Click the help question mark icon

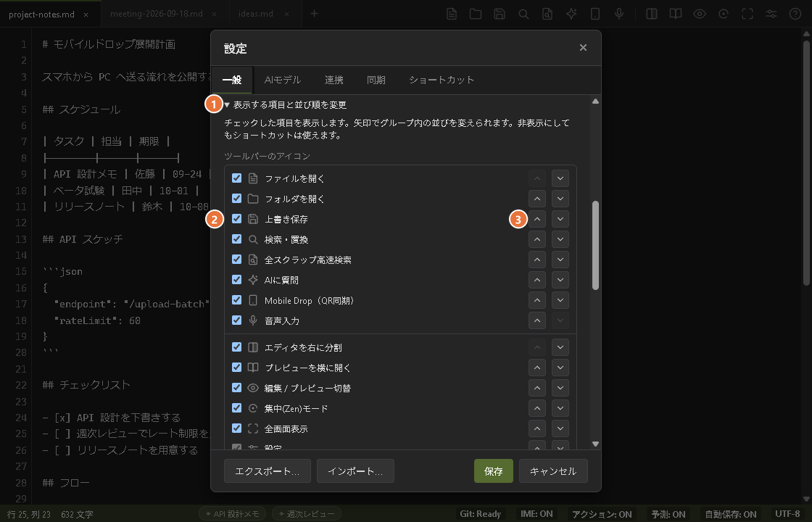click(x=795, y=14)
